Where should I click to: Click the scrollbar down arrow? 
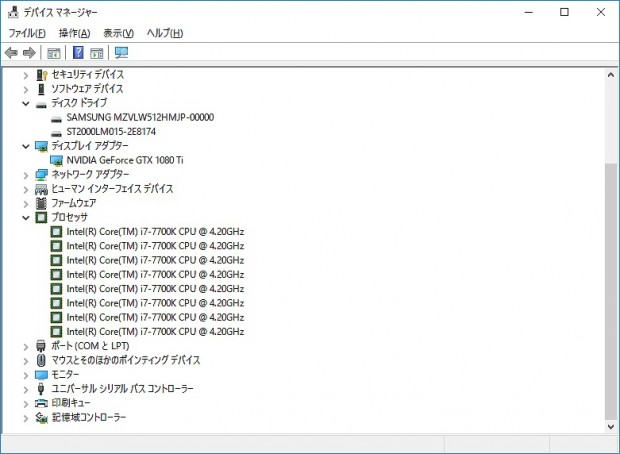tap(611, 427)
